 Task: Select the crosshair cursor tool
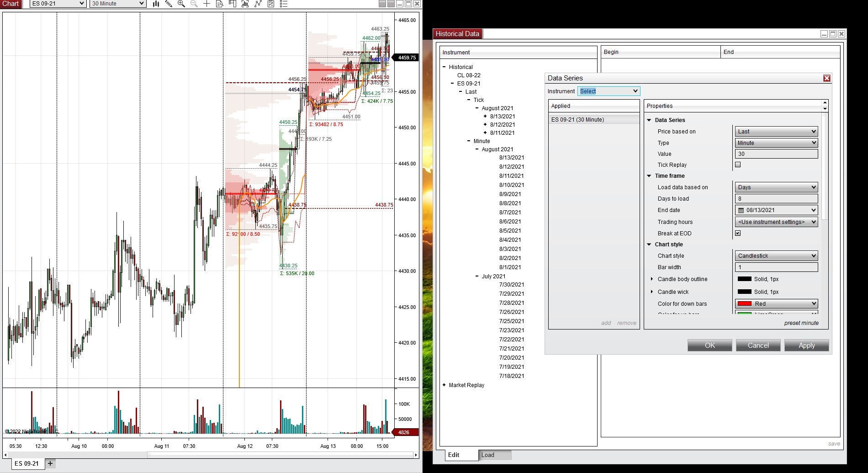(x=207, y=4)
